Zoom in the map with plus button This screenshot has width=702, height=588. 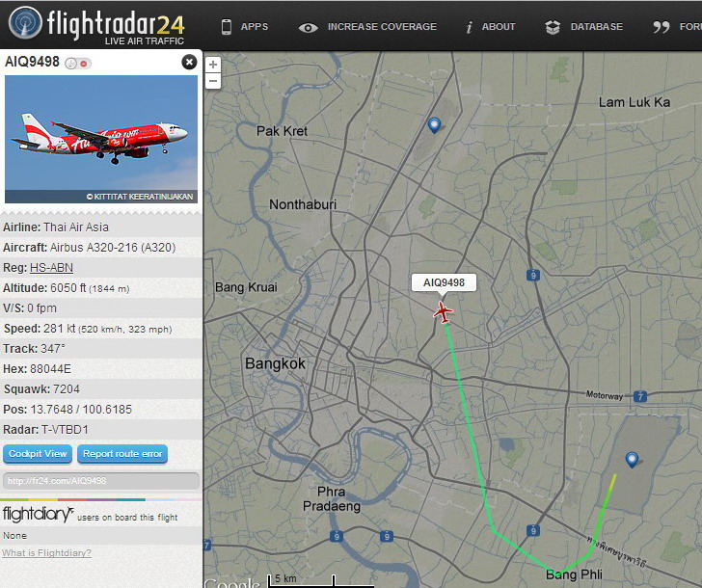coord(213,65)
